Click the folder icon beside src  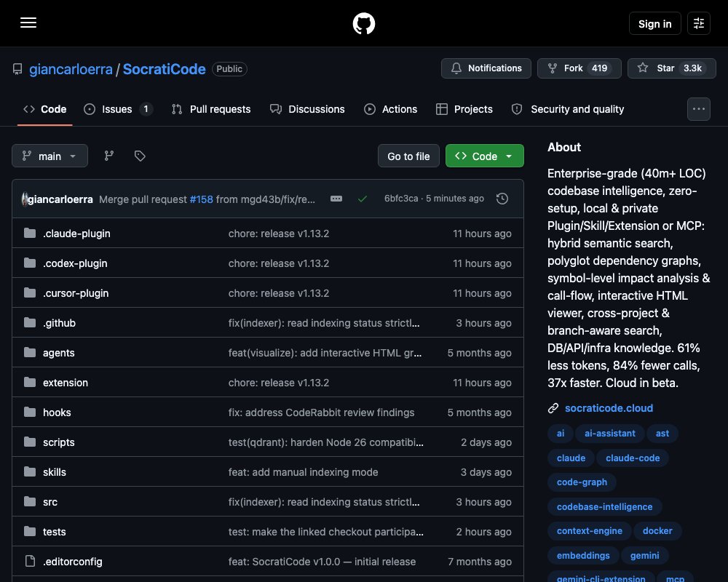pos(30,501)
